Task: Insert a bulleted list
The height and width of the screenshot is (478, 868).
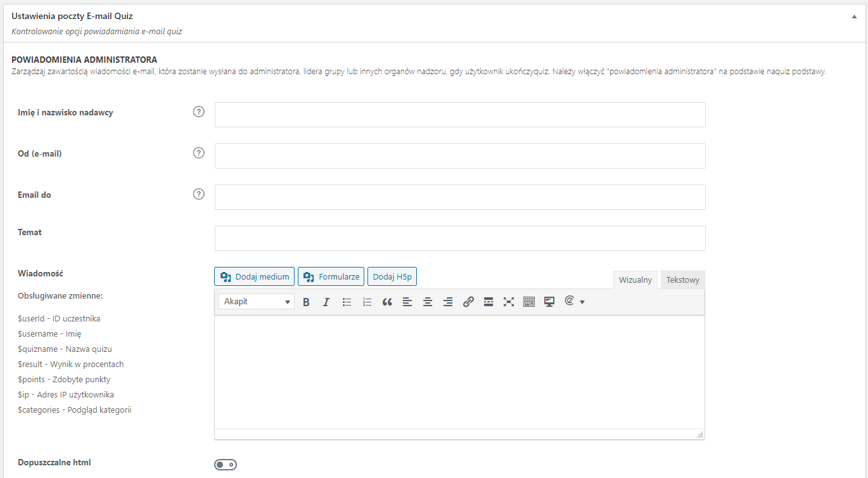Action: [x=347, y=302]
